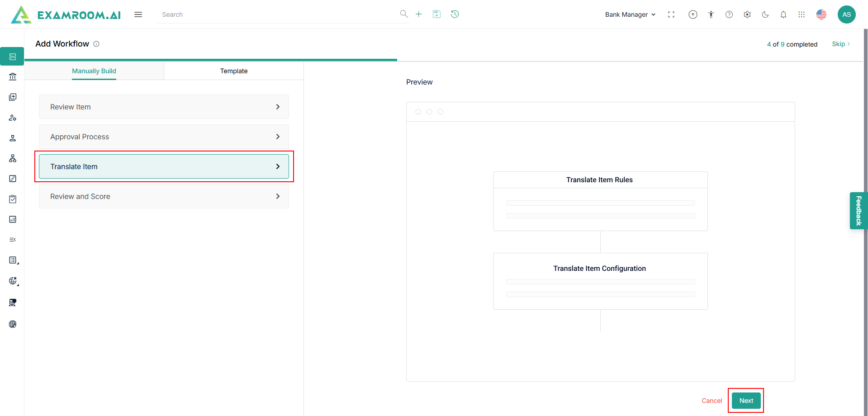868x416 pixels.
Task: Click the Cancel link
Action: 712,401
